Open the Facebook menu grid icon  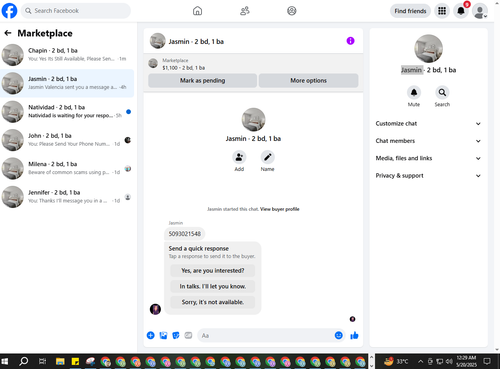click(442, 11)
